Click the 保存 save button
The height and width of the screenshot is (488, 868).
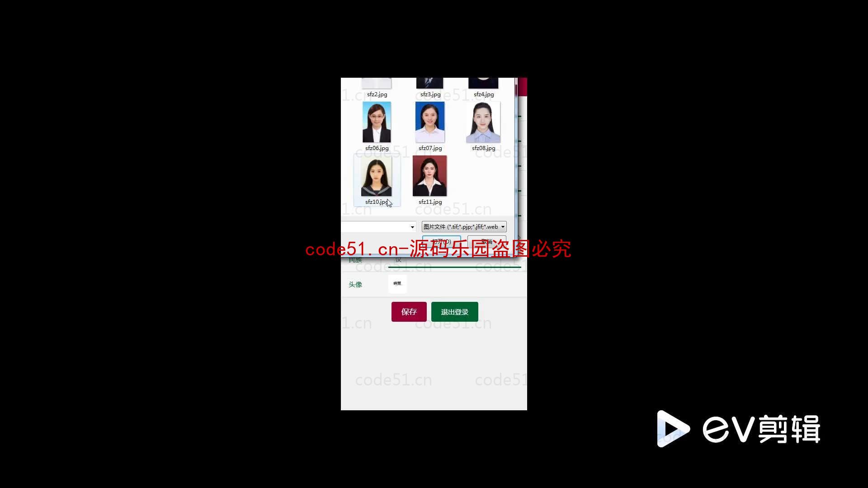pyautogui.click(x=409, y=312)
